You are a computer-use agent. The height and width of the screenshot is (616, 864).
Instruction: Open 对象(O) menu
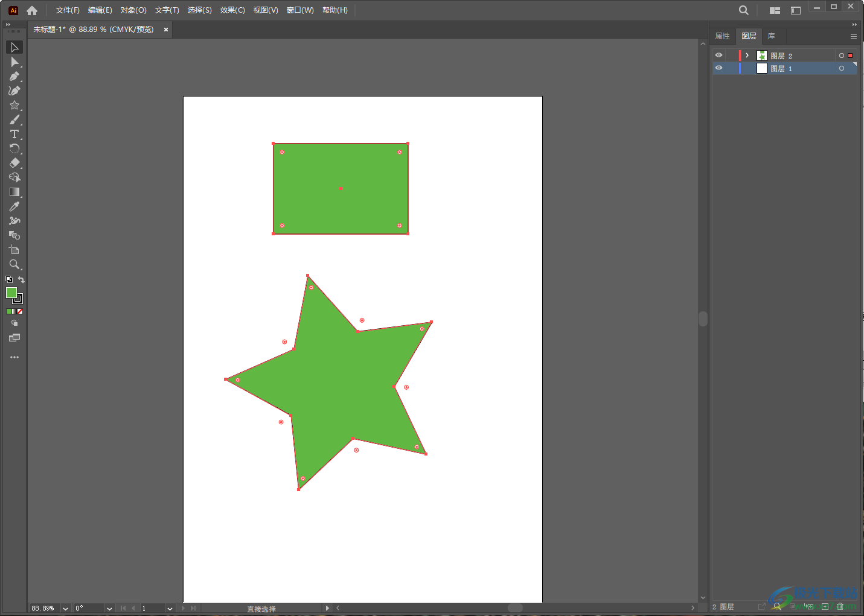click(133, 10)
